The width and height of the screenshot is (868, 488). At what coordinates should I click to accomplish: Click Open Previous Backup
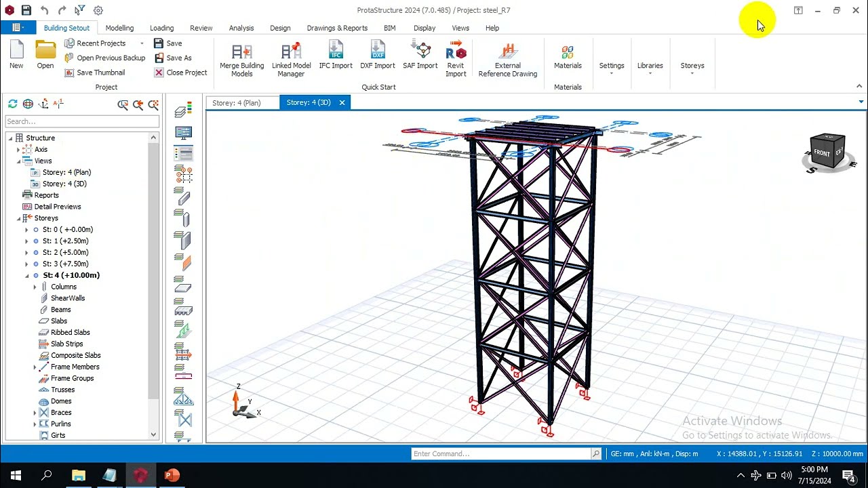point(105,58)
